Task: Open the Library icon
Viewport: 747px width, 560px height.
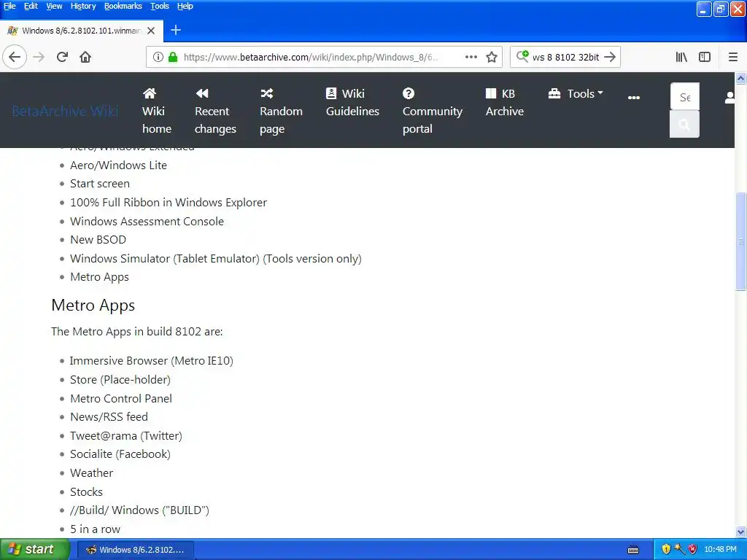Action: 681,57
